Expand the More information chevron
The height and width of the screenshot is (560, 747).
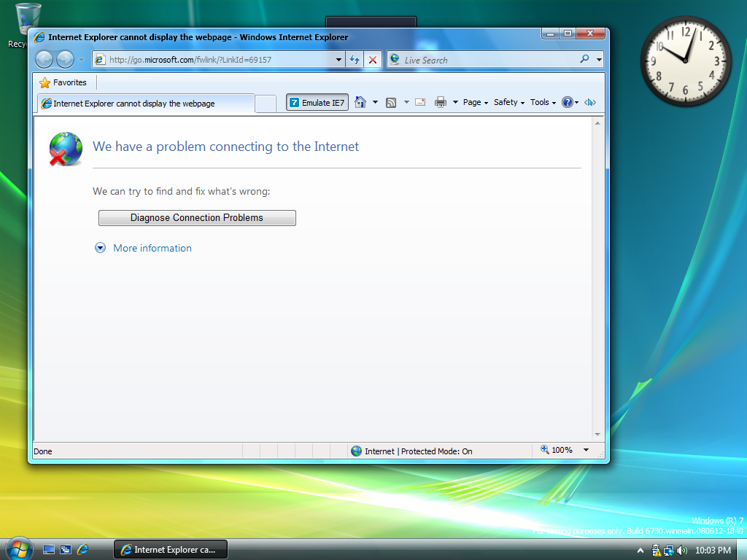click(x=100, y=248)
